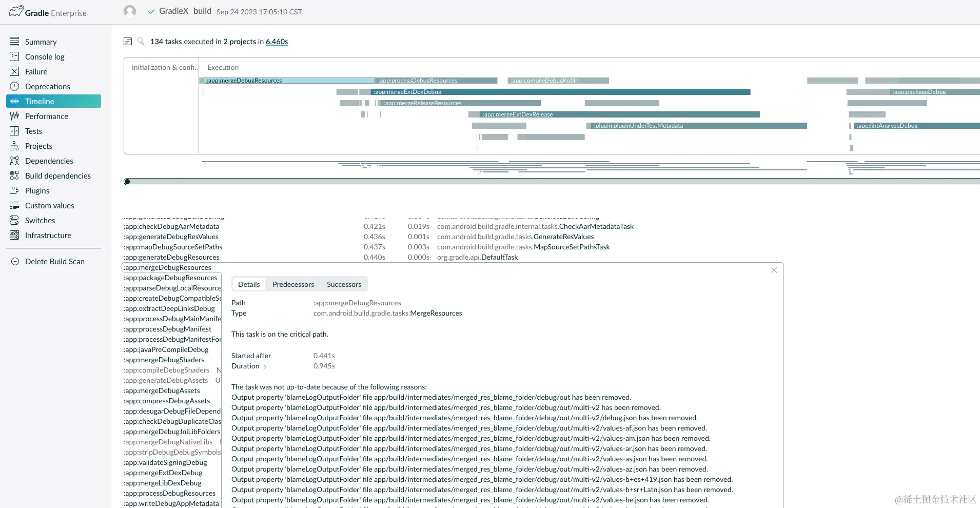Open the Switches section
Screen dimensions: 980x508
point(40,220)
